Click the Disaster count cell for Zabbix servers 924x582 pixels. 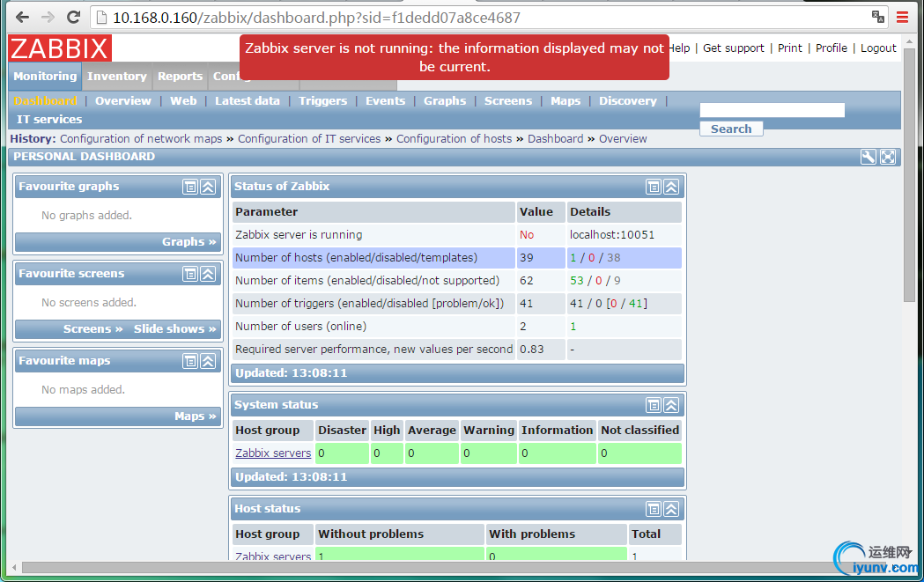click(x=342, y=453)
